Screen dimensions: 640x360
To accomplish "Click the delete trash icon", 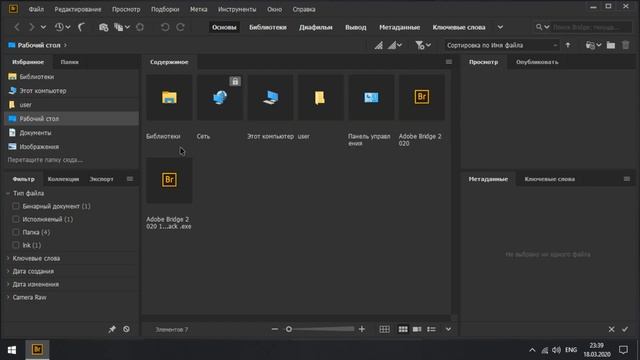I will (x=625, y=45).
